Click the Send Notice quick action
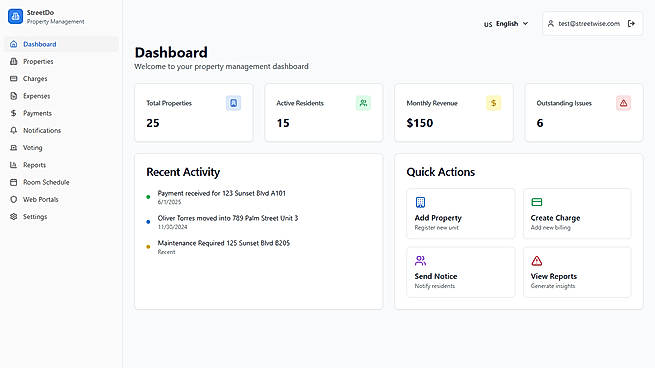The height and width of the screenshot is (368, 655). (x=461, y=272)
